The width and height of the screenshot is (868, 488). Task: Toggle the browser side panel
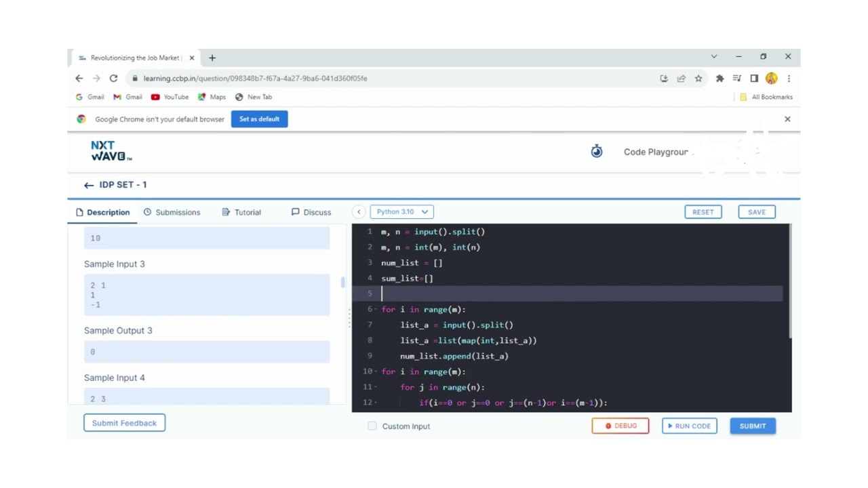tap(754, 79)
